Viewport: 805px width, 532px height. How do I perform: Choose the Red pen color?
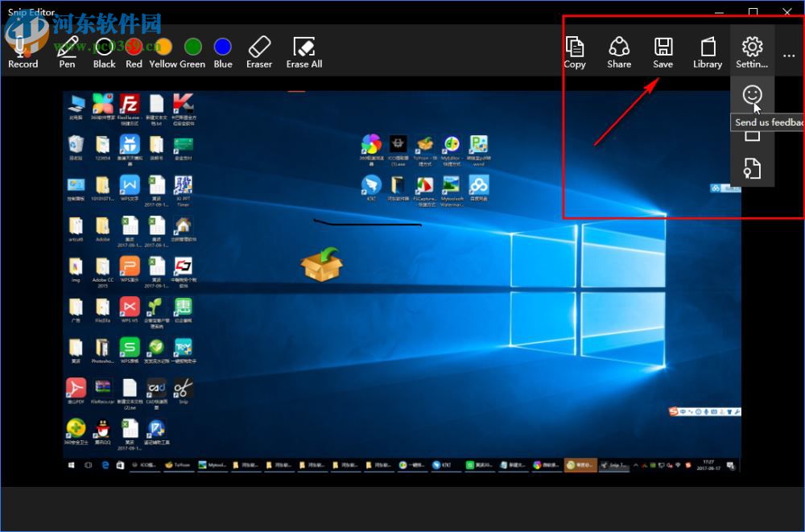coord(134,52)
